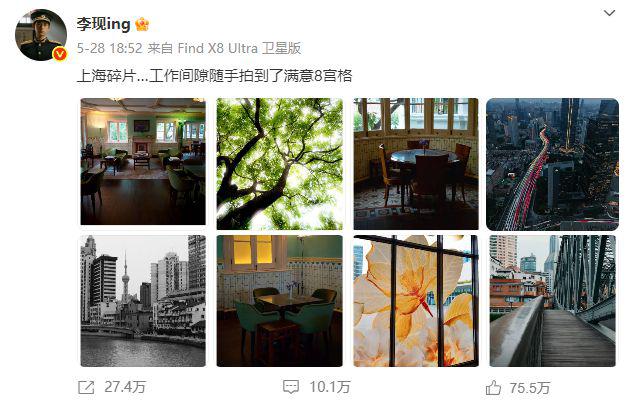
Task: Open the green lounge room photo
Action: pos(143,162)
